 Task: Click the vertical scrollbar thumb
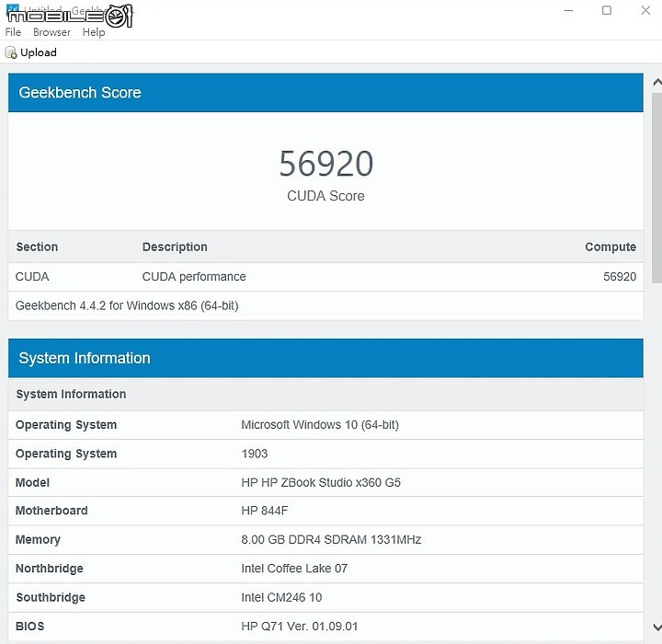[656, 188]
